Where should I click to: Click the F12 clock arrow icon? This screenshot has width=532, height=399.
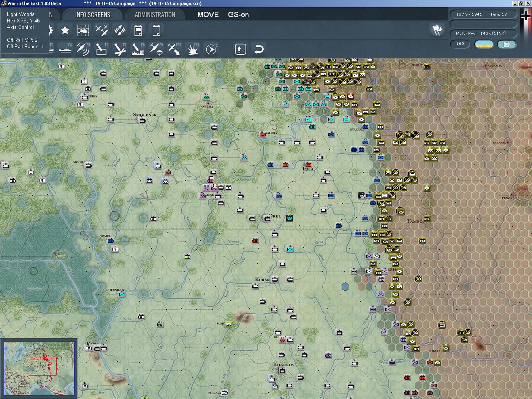[211, 49]
